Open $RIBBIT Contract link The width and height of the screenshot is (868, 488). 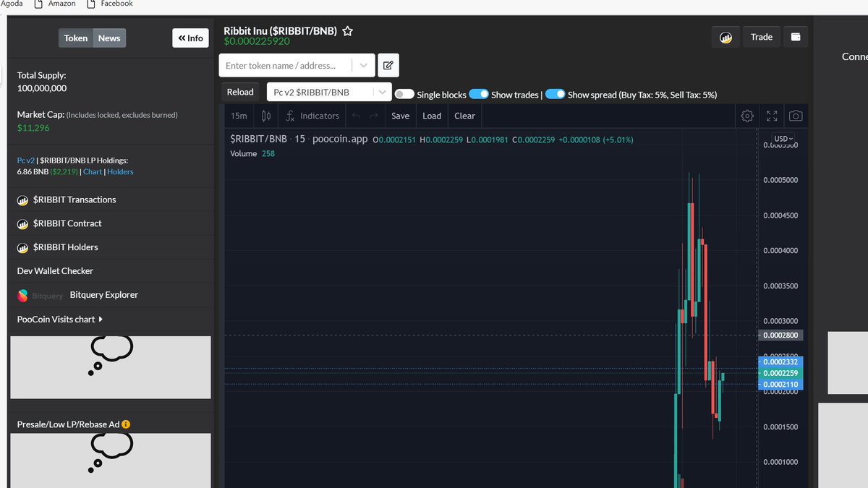click(67, 223)
